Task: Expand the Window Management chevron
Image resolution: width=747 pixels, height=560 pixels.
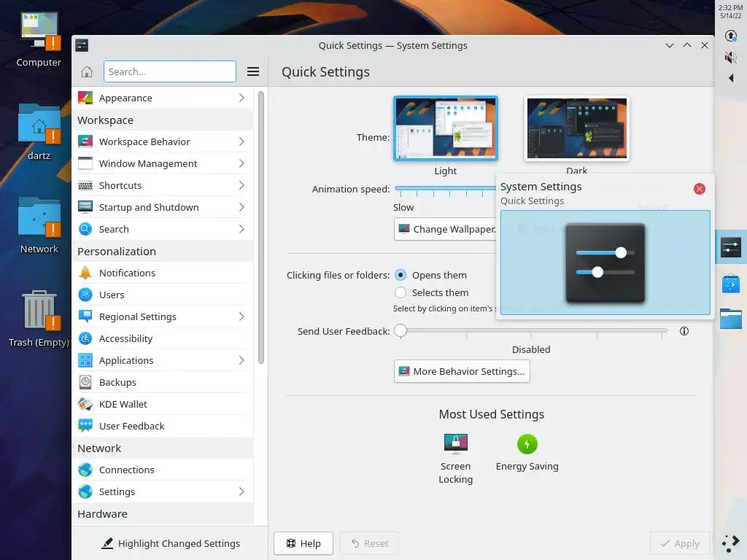Action: point(241,163)
